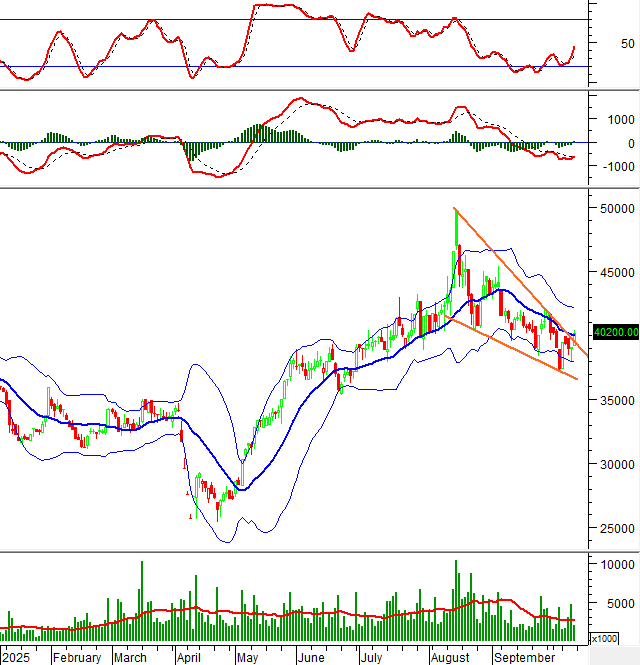Select the August label on time axis

[x=451, y=658]
